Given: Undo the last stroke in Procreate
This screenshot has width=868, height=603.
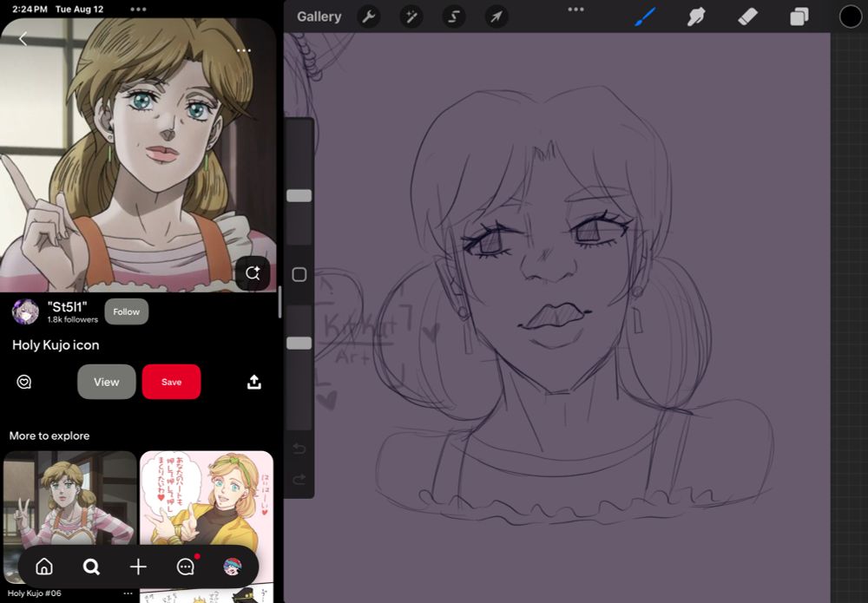Looking at the screenshot, I should click(299, 448).
